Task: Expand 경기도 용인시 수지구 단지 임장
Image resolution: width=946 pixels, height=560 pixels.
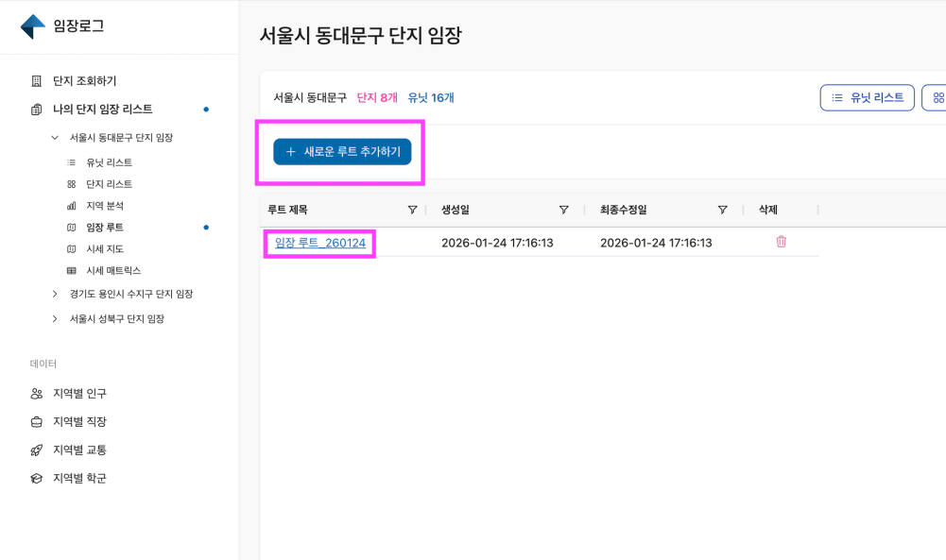Action: (x=55, y=295)
